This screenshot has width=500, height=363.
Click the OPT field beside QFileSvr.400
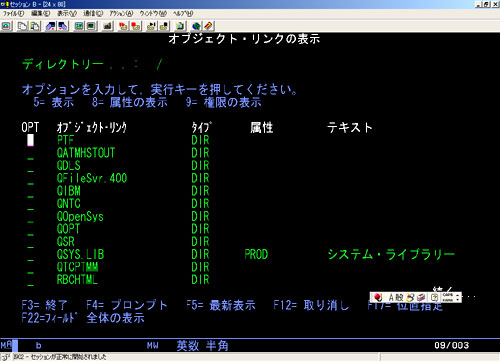30,179
